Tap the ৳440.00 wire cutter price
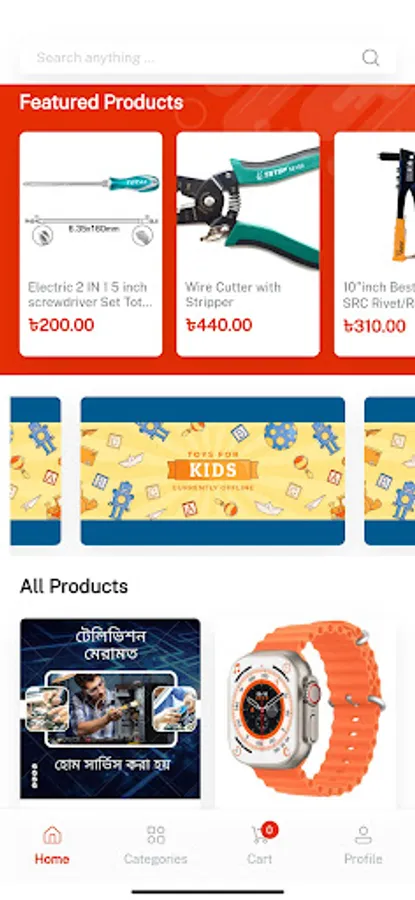 click(x=219, y=325)
